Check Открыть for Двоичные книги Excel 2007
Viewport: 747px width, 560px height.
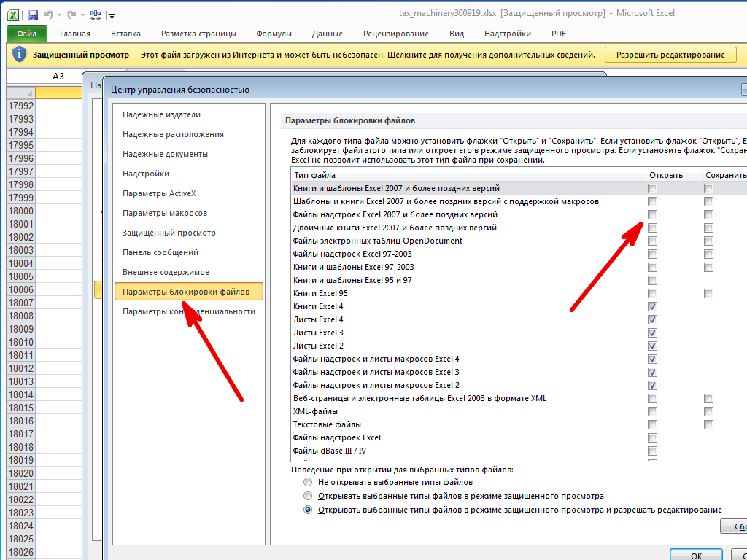click(x=653, y=227)
